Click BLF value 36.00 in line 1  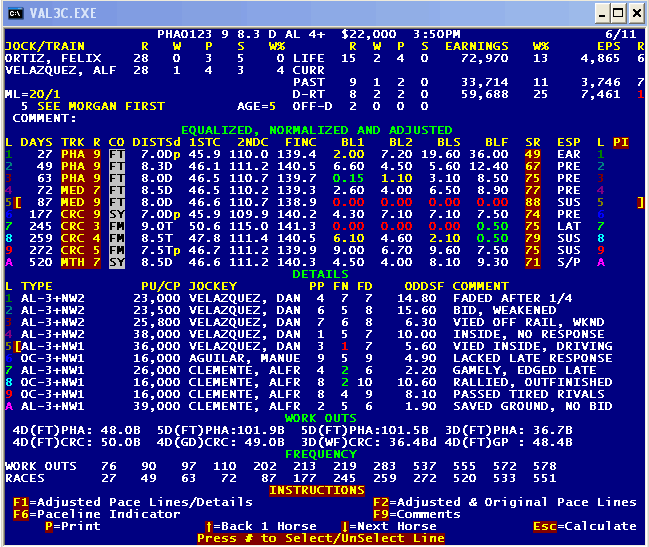[x=489, y=154]
